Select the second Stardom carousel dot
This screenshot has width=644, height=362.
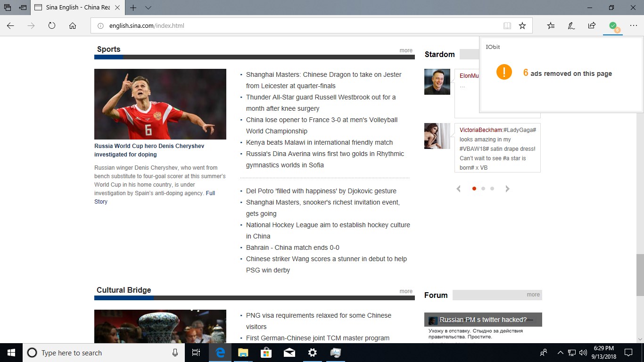[x=483, y=189]
